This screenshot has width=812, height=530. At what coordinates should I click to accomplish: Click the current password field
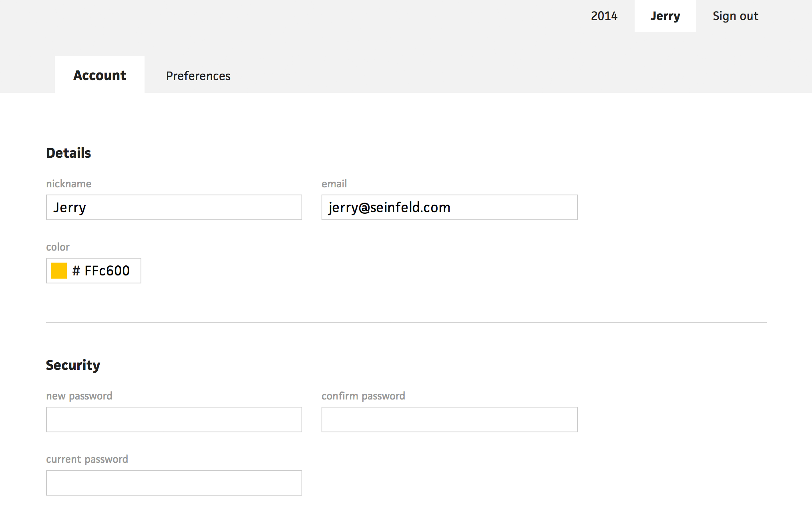point(174,483)
